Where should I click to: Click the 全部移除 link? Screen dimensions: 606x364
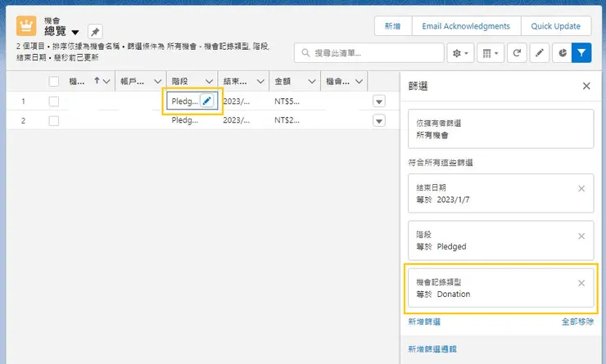click(577, 321)
